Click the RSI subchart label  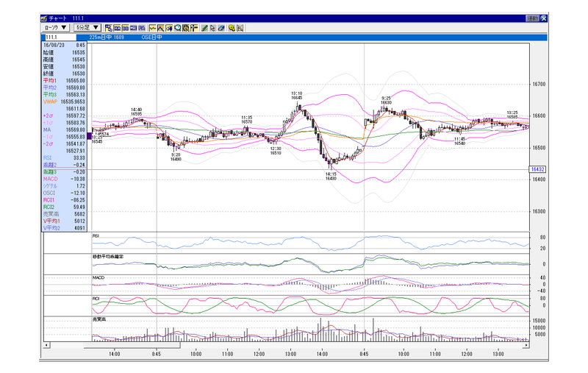click(x=96, y=235)
